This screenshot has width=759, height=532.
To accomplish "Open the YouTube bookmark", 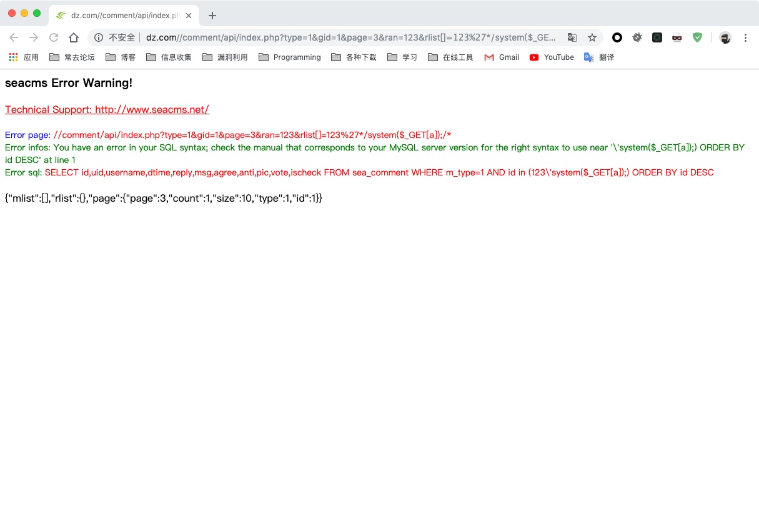I will (x=552, y=57).
